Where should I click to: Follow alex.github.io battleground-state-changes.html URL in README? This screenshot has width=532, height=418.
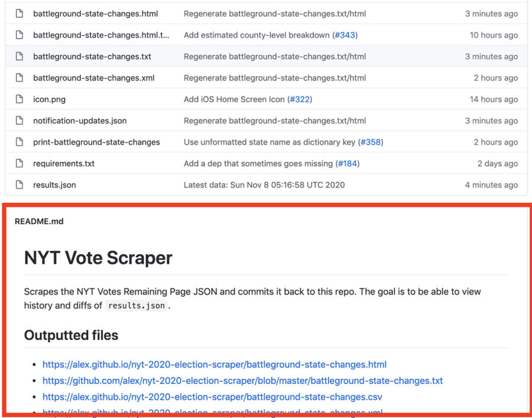tap(215, 365)
